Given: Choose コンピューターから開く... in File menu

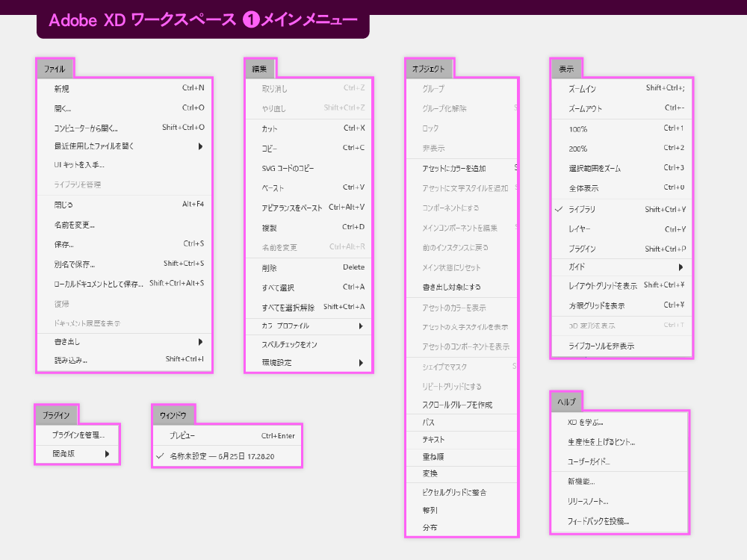Looking at the screenshot, I should pos(124,128).
